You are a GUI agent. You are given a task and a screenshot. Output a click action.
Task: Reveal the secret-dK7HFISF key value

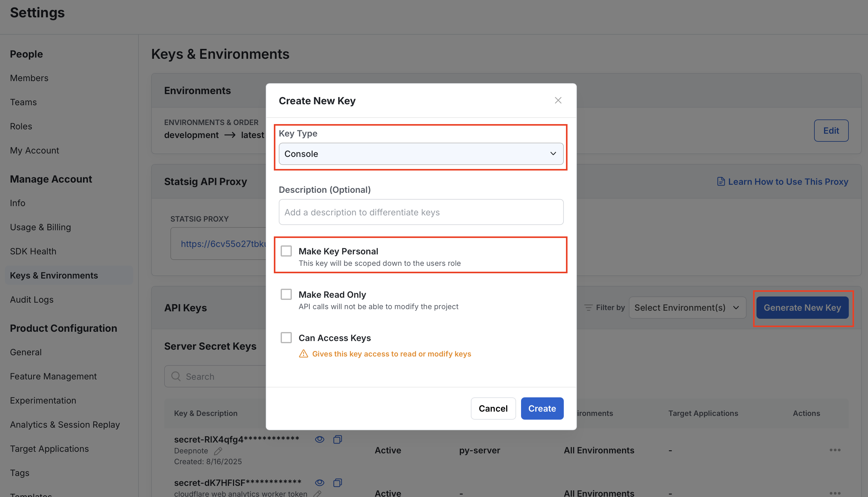319,482
